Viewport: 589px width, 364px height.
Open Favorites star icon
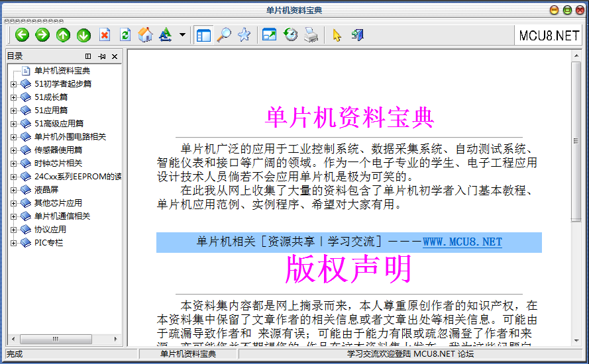tap(244, 35)
